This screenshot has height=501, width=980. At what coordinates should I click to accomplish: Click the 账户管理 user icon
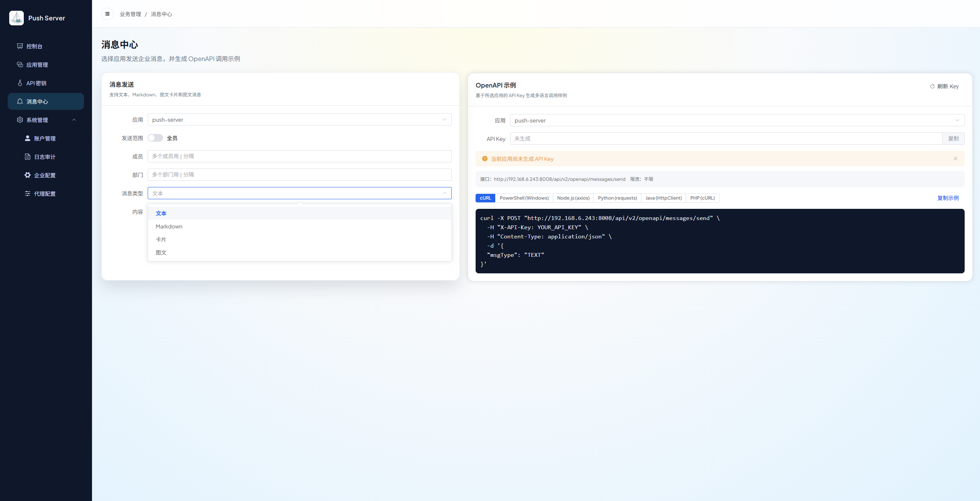coord(28,138)
